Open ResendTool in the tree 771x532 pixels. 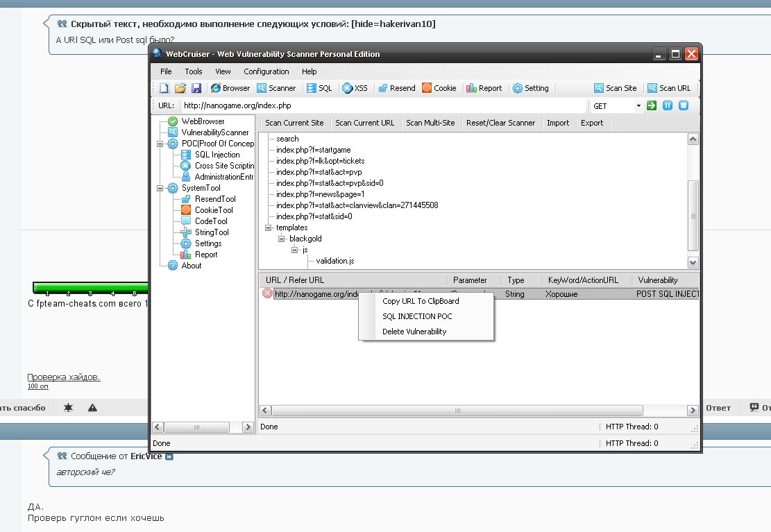215,198
